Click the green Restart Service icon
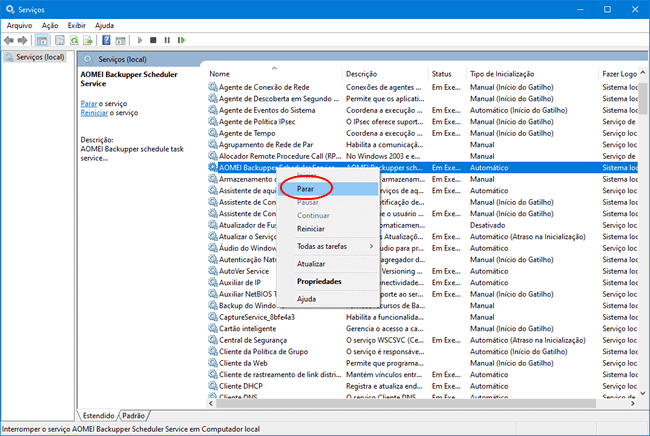 point(183,40)
